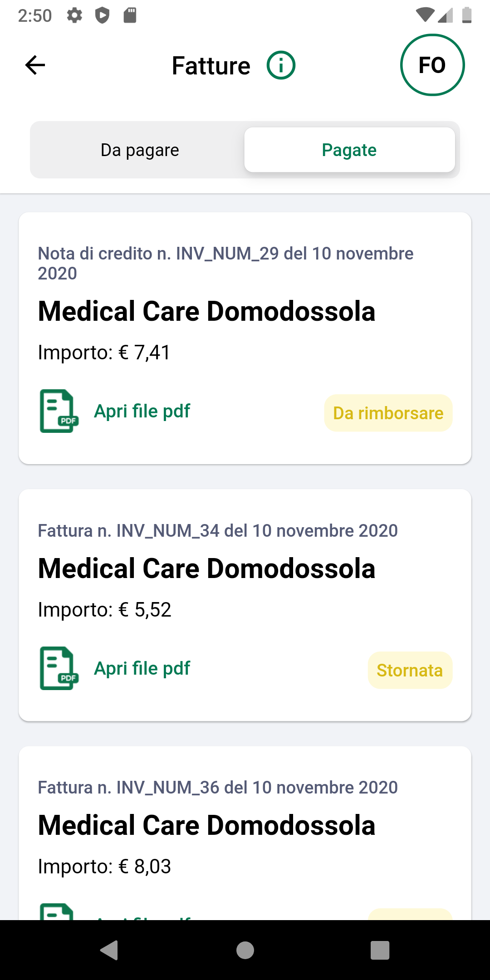The image size is (490, 980).
Task: Tap the PDF icon for INV_NUM_29
Action: pos(59,411)
